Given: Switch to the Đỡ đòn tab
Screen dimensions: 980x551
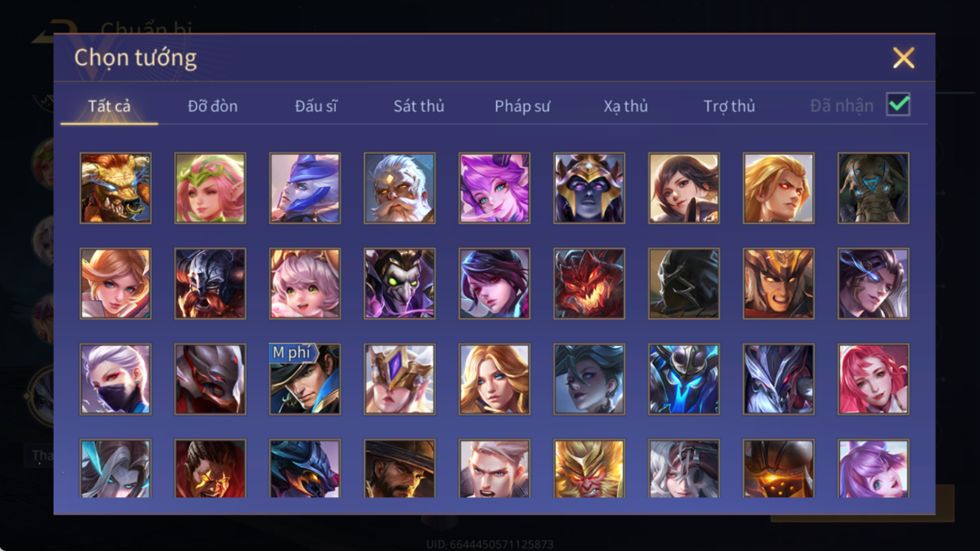Looking at the screenshot, I should click(x=213, y=106).
